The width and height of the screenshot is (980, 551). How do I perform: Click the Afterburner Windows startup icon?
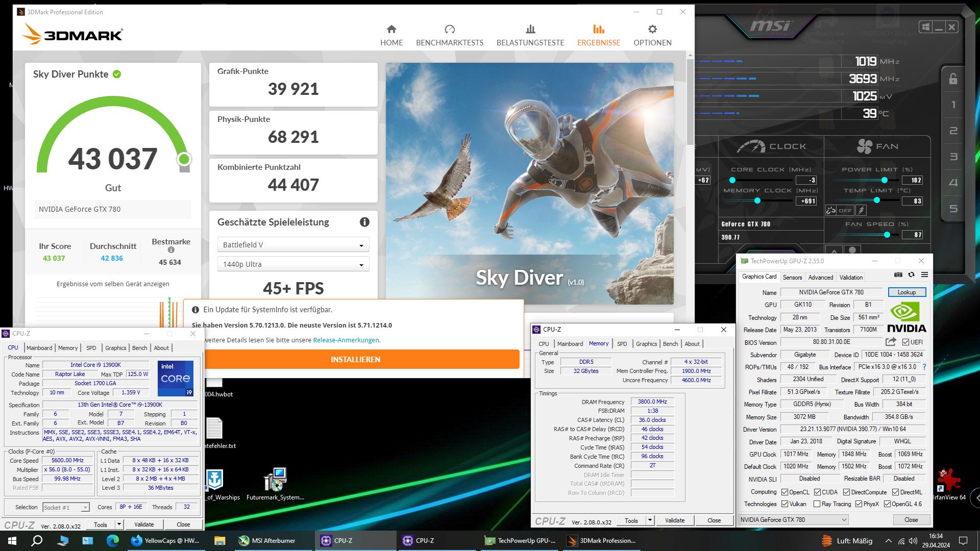925,27
